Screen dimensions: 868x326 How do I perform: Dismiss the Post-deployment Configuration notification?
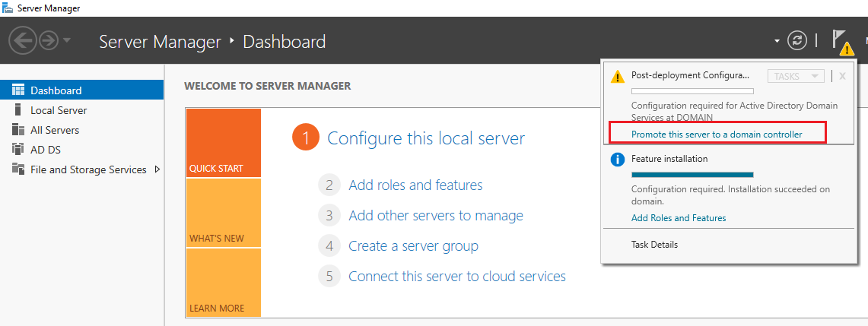(x=842, y=76)
